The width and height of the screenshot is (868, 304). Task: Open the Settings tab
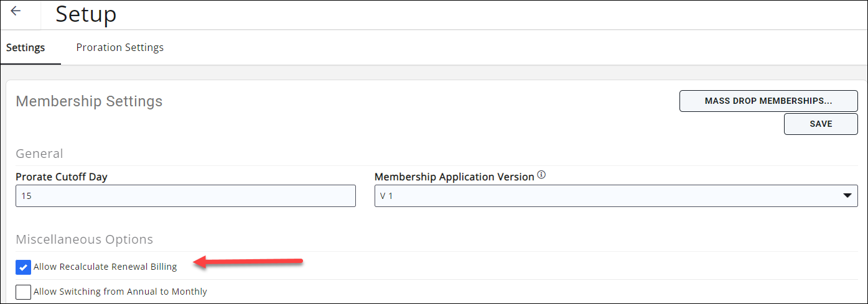26,48
